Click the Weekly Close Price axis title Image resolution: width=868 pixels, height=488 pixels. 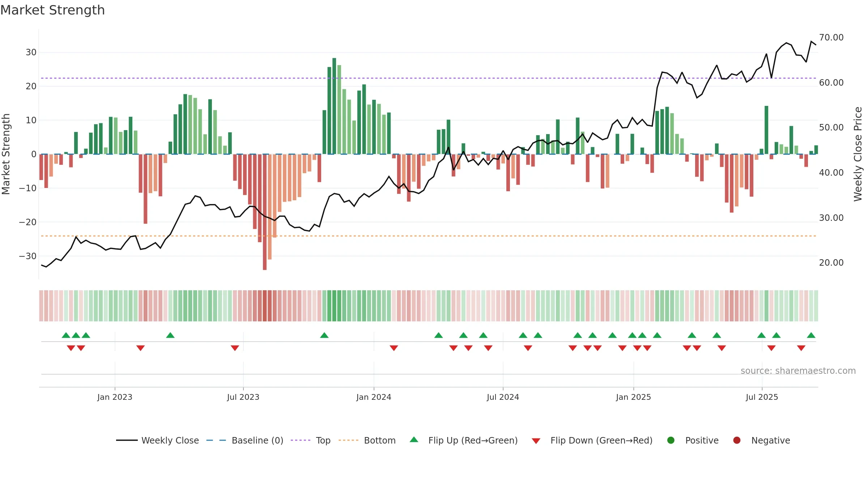[x=858, y=154]
